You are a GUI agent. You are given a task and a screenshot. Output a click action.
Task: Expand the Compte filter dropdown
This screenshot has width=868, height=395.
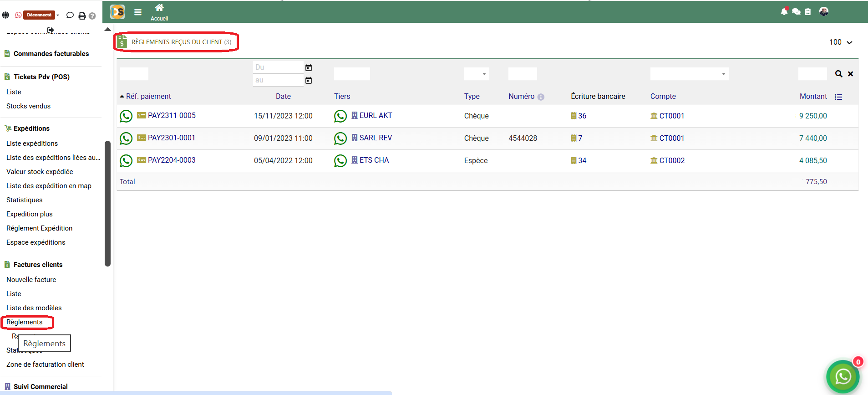pyautogui.click(x=689, y=74)
